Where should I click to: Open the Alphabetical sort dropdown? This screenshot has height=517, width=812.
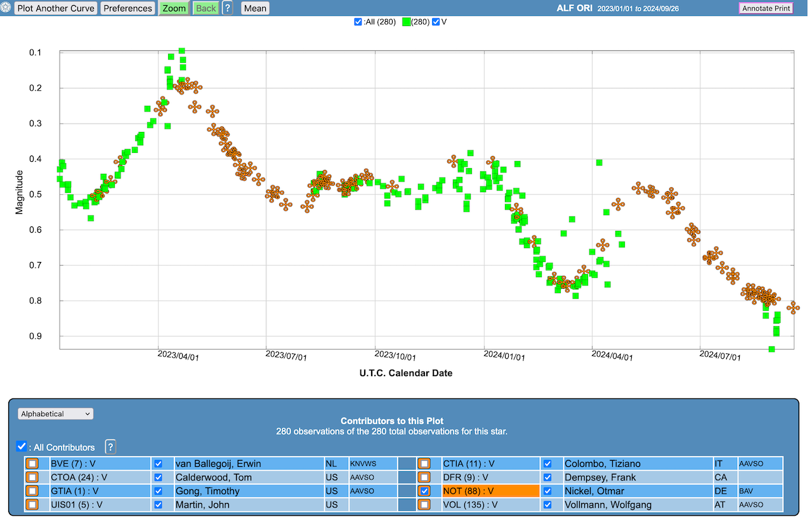click(x=56, y=414)
